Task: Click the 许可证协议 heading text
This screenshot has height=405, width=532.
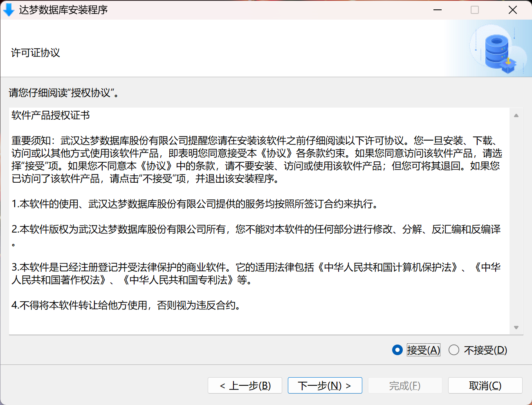Action: click(x=36, y=53)
